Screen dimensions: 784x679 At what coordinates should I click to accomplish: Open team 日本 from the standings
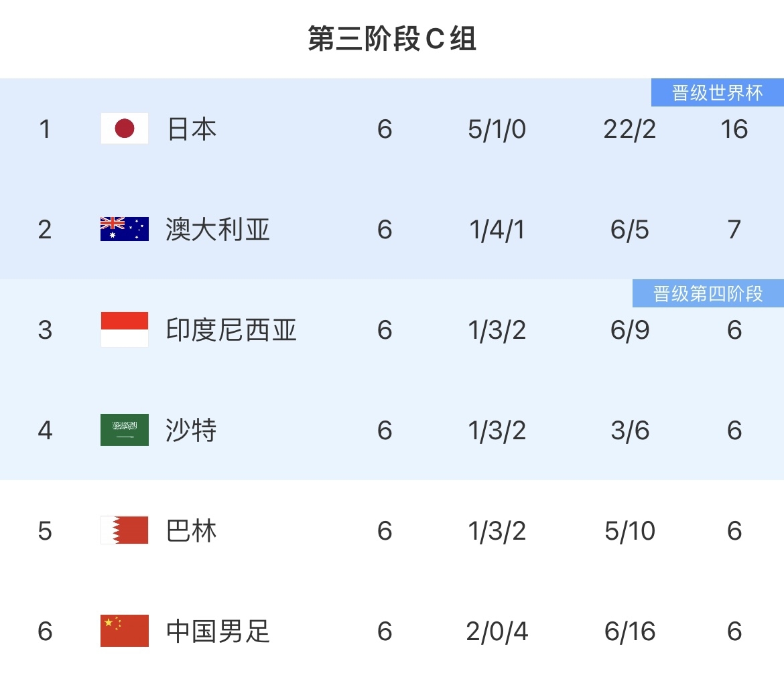(x=192, y=129)
